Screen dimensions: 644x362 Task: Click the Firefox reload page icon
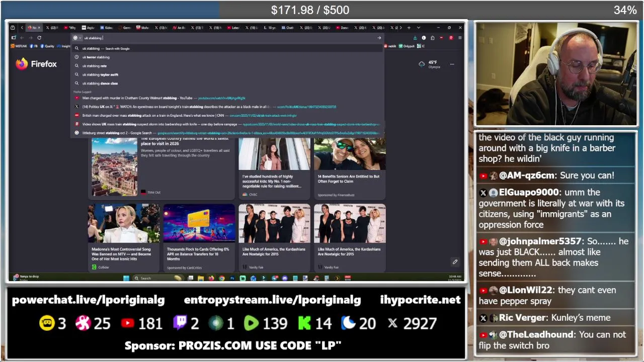39,38
